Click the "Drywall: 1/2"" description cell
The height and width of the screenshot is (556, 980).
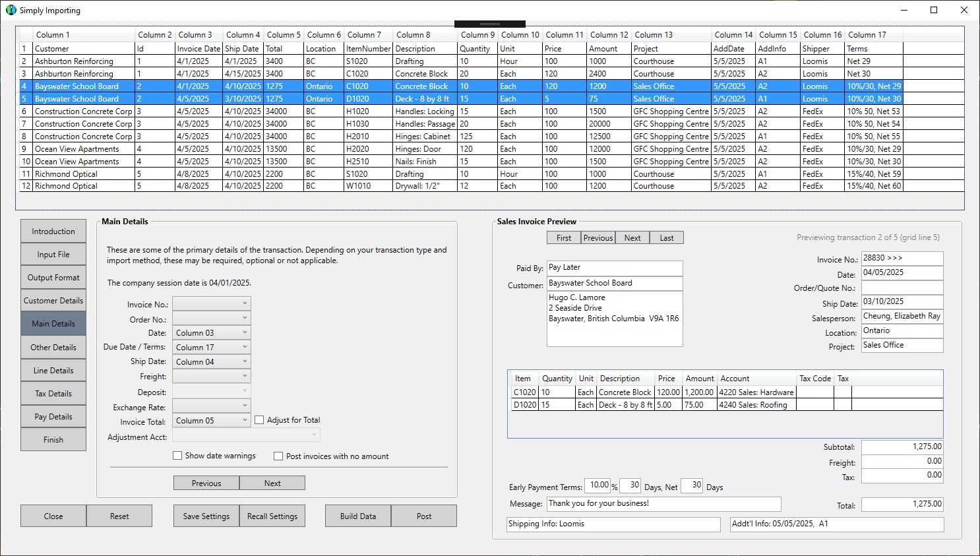click(425, 186)
